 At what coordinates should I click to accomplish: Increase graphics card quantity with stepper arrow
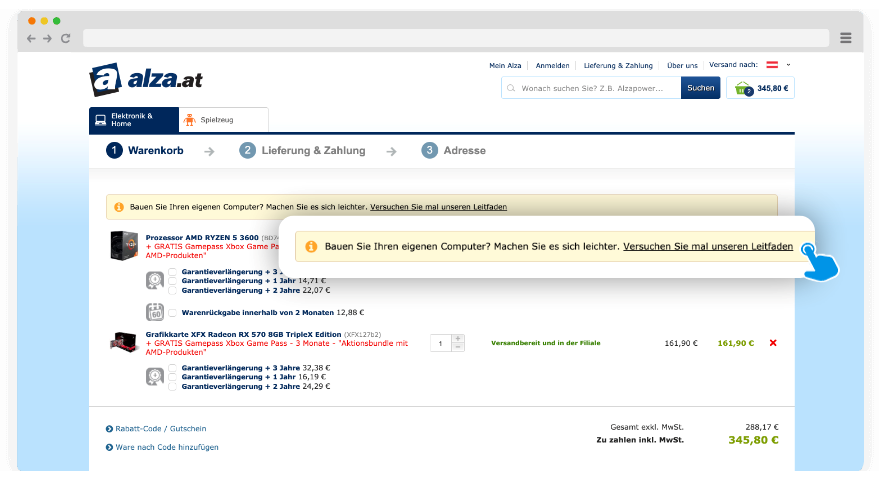[458, 338]
